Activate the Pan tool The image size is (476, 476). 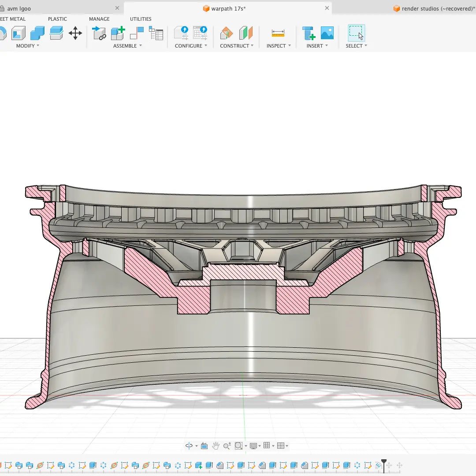click(x=216, y=446)
